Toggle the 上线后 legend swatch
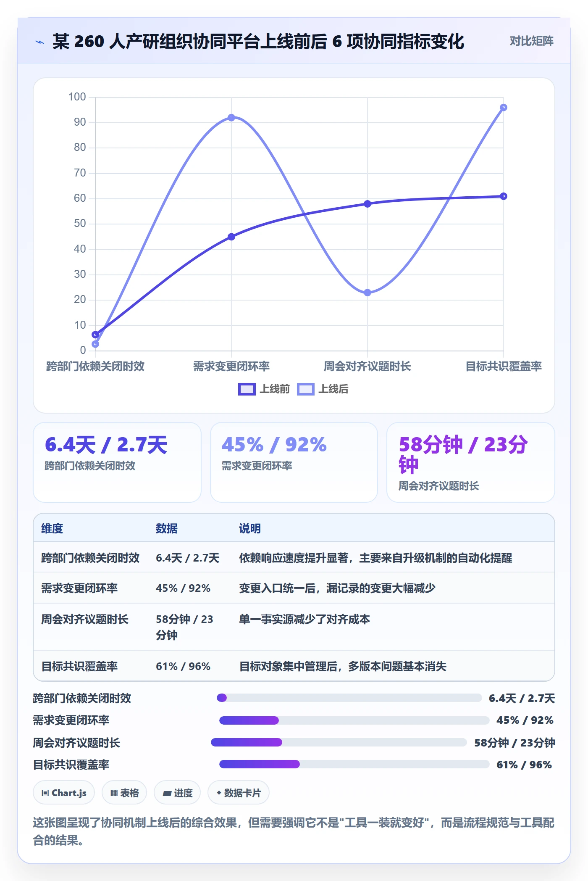The width and height of the screenshot is (588, 881). [x=305, y=389]
